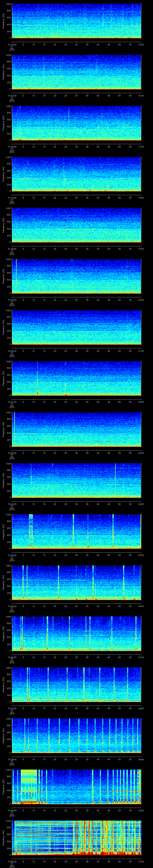Click the spectrogram panel starting at 10:29:00
This screenshot has height=868, width=153.
tap(77, 787)
